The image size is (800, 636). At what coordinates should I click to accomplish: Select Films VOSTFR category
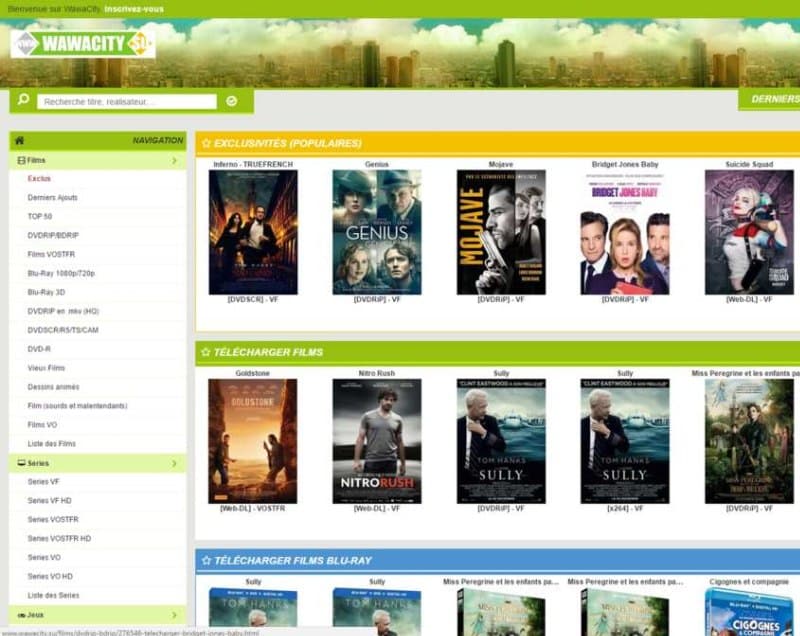point(51,254)
